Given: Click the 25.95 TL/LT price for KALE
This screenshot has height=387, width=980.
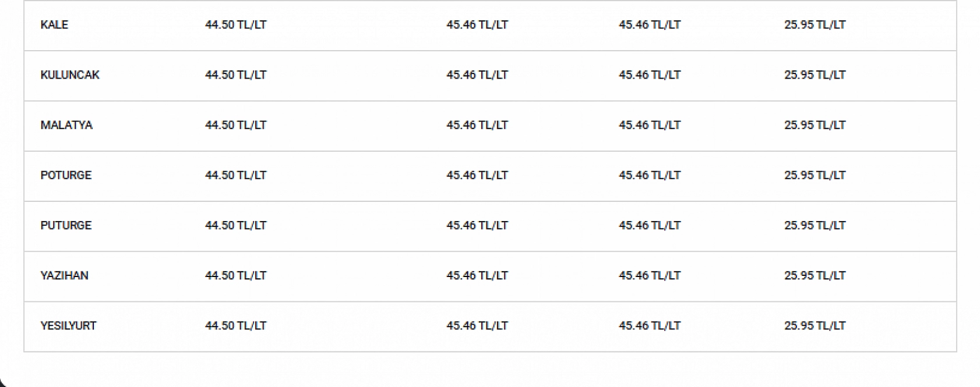Looking at the screenshot, I should click(x=815, y=25).
